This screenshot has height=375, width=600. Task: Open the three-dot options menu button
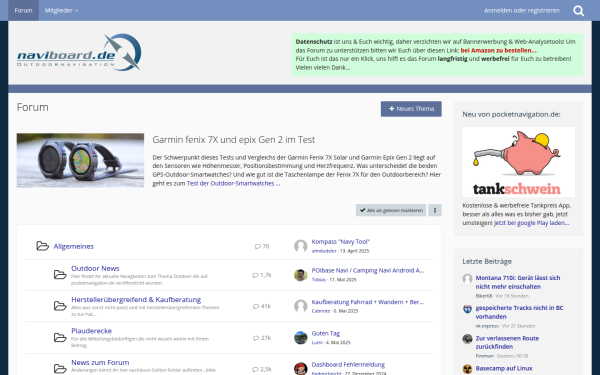[435, 210]
